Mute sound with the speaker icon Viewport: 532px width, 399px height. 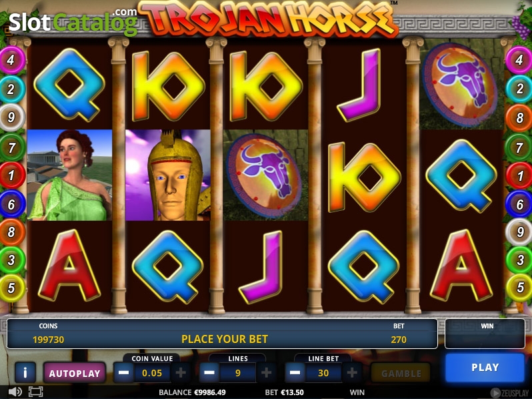click(x=15, y=392)
